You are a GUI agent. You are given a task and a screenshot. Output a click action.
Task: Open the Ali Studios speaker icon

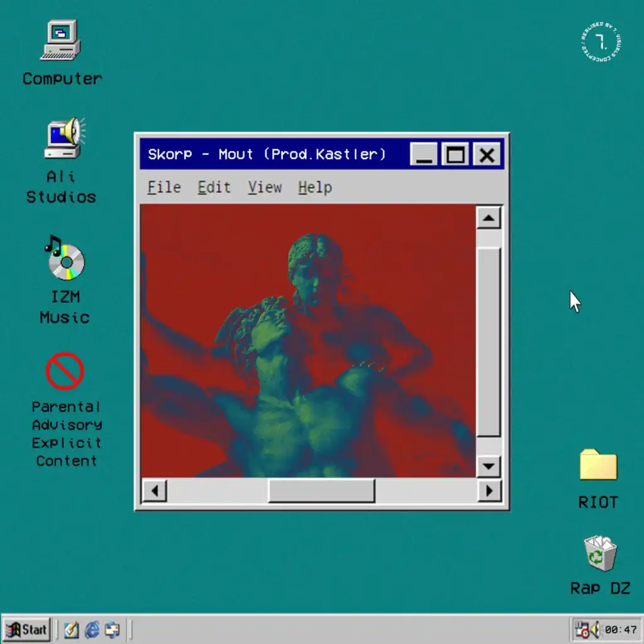pos(63,138)
